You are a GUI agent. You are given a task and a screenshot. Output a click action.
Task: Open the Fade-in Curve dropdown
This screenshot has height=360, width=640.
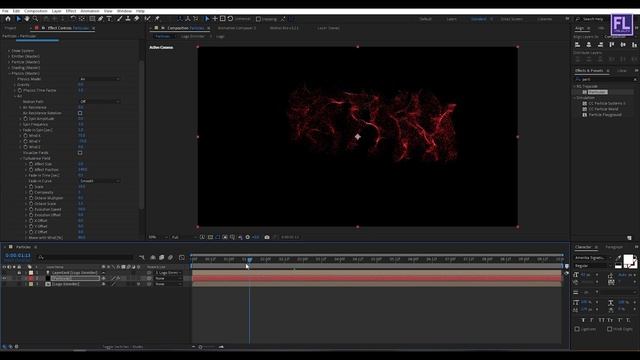click(x=99, y=181)
